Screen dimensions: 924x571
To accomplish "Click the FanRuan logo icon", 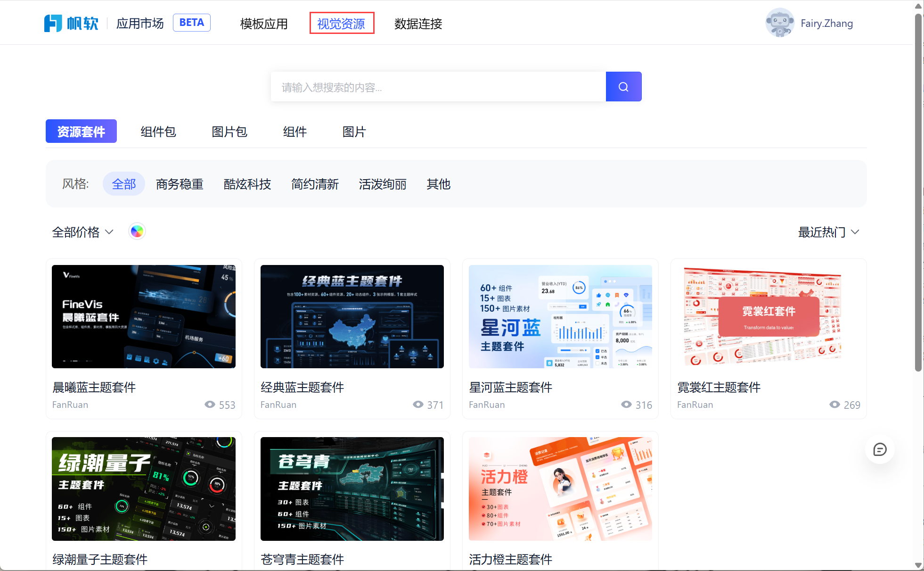I will point(53,23).
